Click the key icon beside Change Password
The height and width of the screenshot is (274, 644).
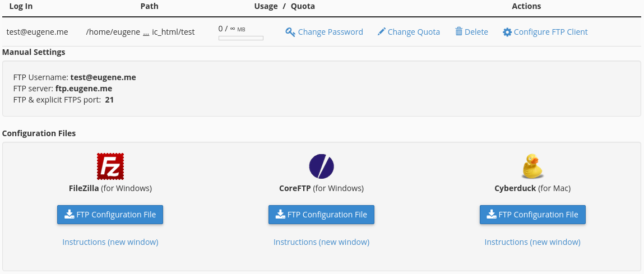point(290,32)
